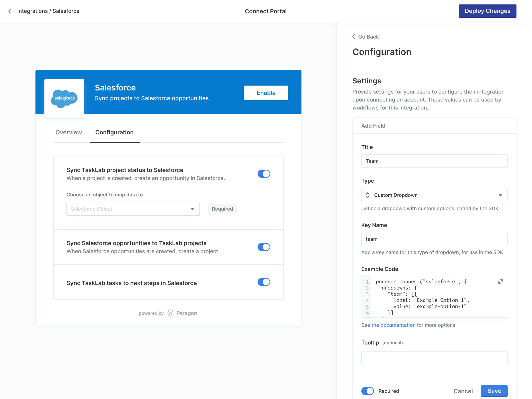Click the Salesforce cloud logo
Screen dimensions: 532x399
click(x=64, y=99)
